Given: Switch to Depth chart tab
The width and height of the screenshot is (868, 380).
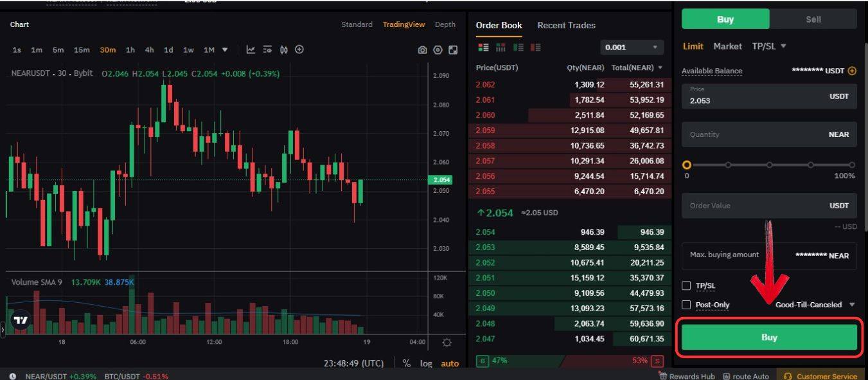Looking at the screenshot, I should click(x=445, y=24).
